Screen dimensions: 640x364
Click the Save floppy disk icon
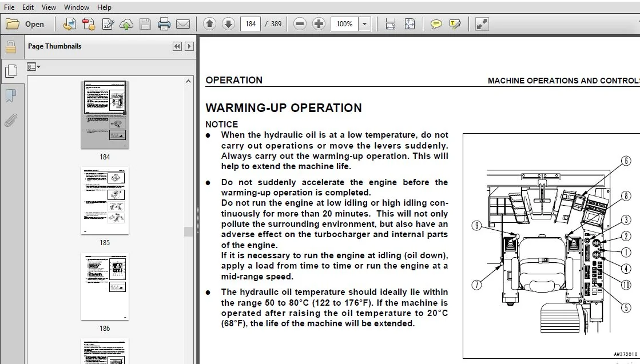coord(145,24)
